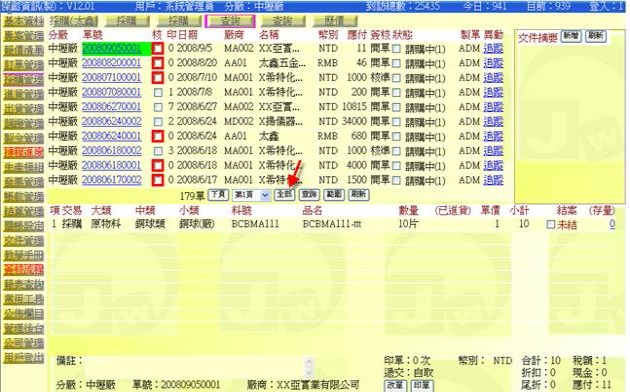
Task: Click the 全部 show-all button
Action: pos(284,195)
